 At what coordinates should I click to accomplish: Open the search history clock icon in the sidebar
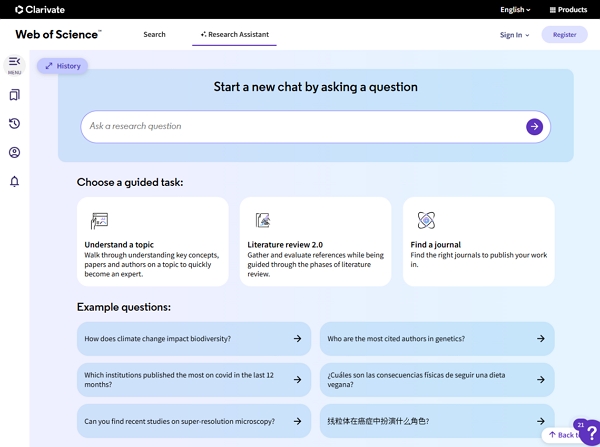pyautogui.click(x=15, y=123)
